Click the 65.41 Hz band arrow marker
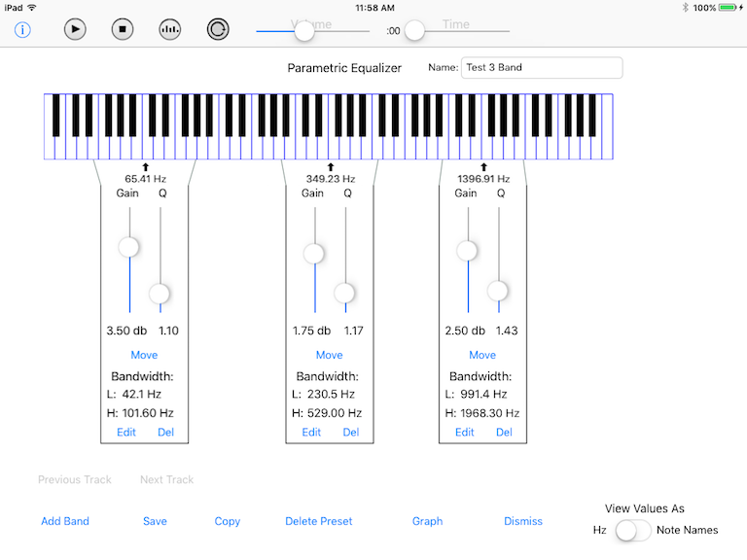Viewport: 747px width, 560px height. 145,167
